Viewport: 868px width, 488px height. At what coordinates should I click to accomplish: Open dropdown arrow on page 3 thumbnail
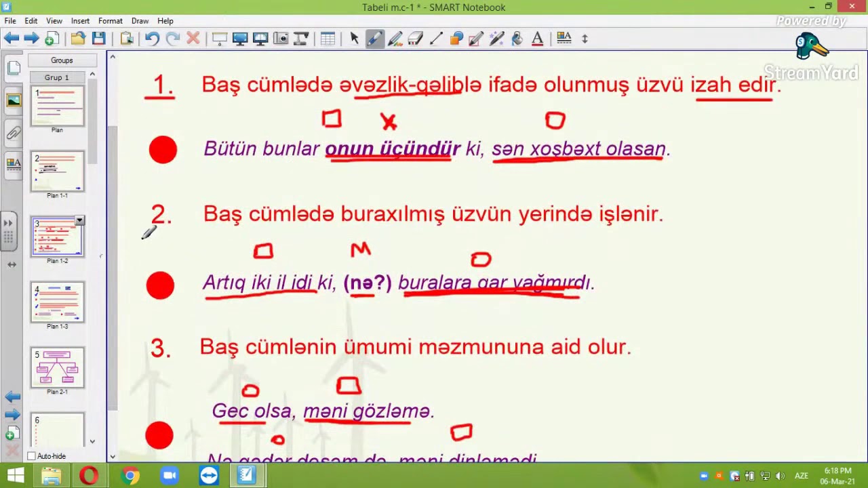click(x=79, y=221)
